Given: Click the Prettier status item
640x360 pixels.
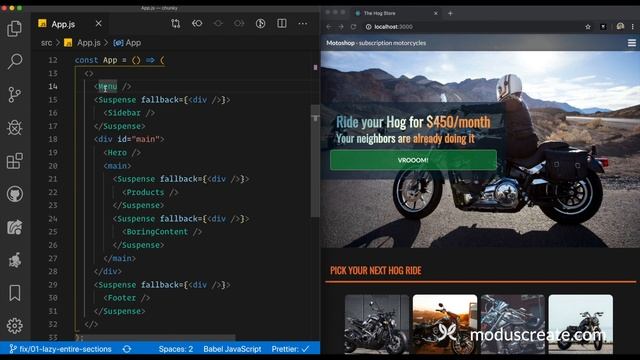Looking at the screenshot, I should 290,349.
